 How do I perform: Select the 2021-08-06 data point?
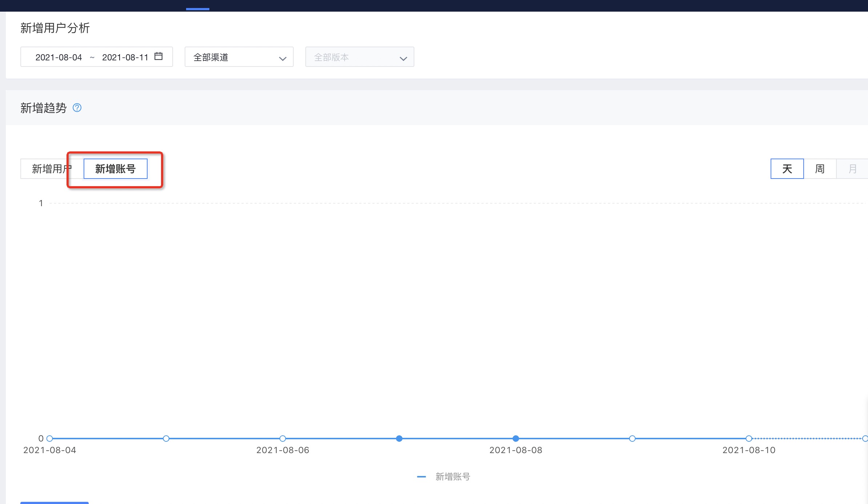click(283, 439)
